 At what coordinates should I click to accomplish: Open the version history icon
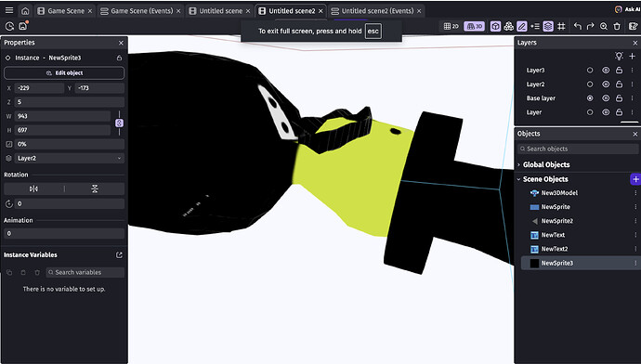9,26
